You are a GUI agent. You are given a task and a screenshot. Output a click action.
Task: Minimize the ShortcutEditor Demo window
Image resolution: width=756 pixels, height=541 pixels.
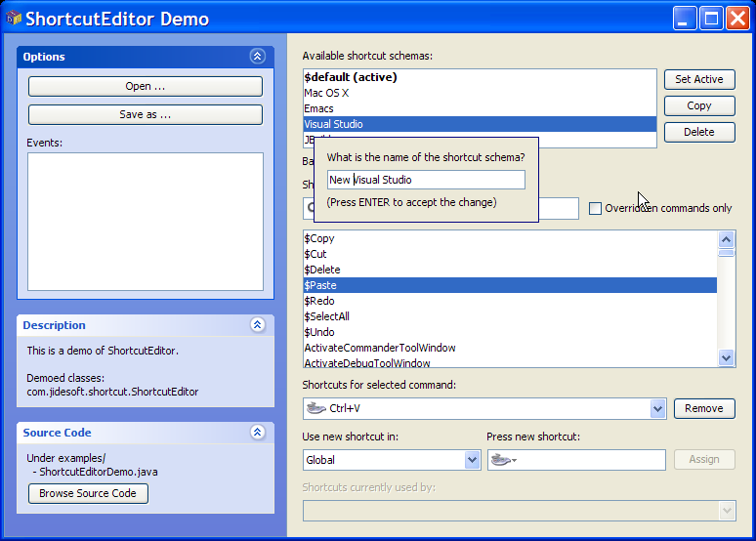coord(684,19)
